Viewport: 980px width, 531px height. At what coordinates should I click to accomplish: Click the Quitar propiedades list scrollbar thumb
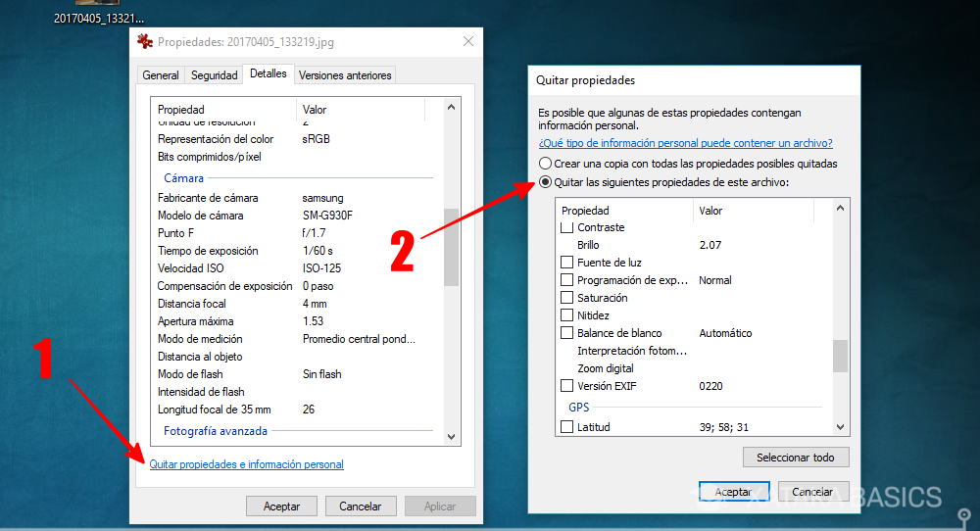pyautogui.click(x=841, y=356)
